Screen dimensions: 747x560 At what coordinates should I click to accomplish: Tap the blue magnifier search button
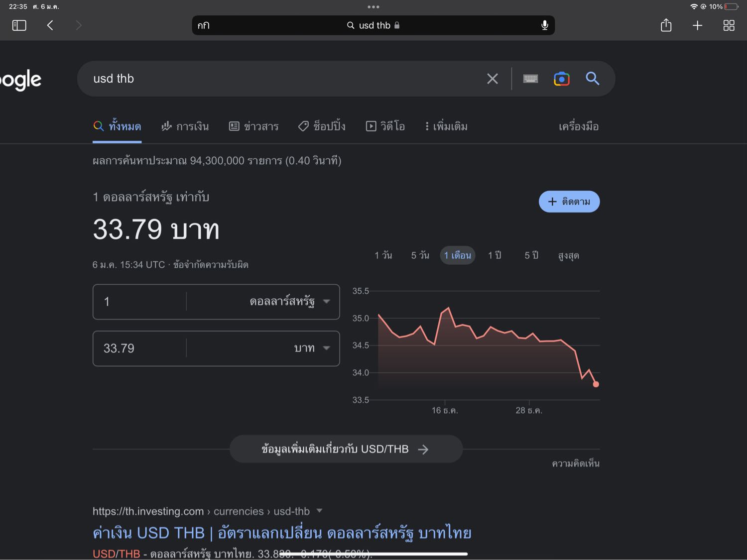592,78
